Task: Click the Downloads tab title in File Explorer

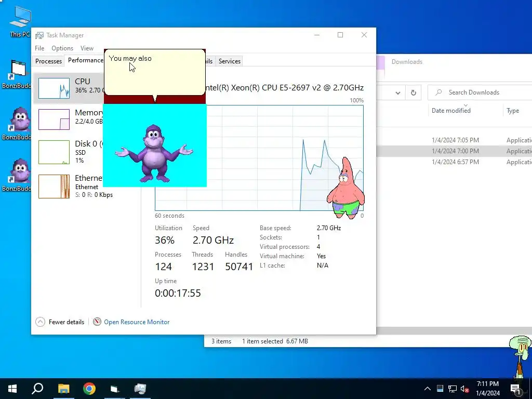Action: pyautogui.click(x=407, y=62)
